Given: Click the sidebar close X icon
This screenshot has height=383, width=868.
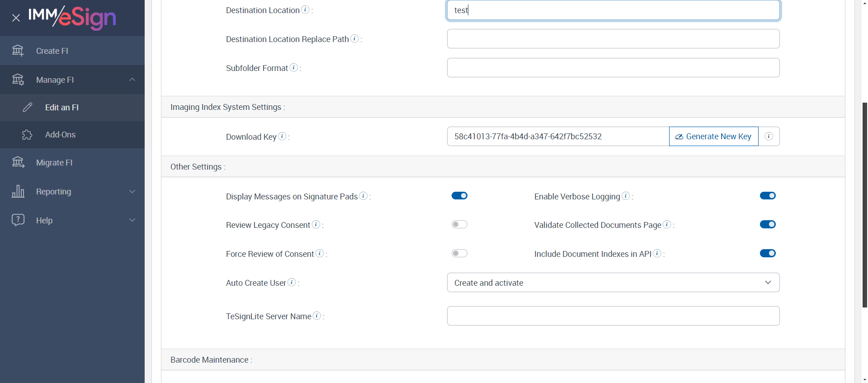Looking at the screenshot, I should click(16, 18).
